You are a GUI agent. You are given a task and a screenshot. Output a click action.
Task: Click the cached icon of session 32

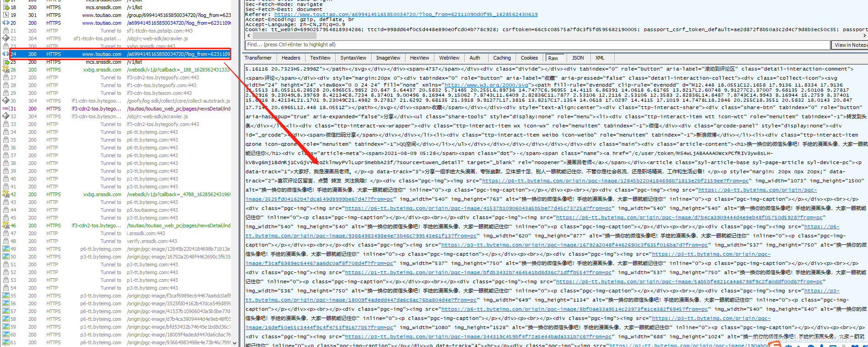(x=6, y=116)
